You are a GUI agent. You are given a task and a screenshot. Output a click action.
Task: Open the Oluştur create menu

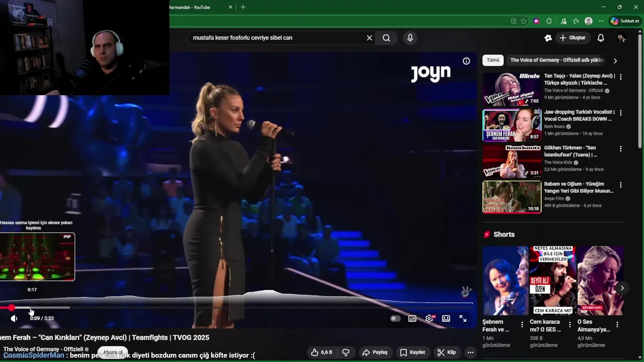(573, 38)
